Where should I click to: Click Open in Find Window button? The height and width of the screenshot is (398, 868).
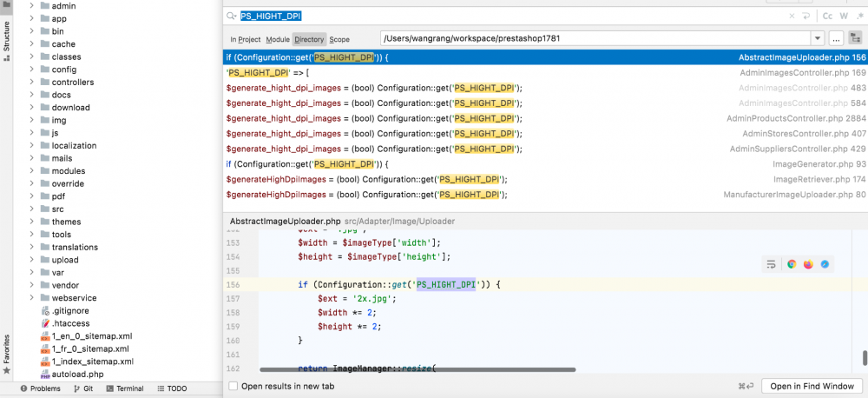click(x=811, y=386)
